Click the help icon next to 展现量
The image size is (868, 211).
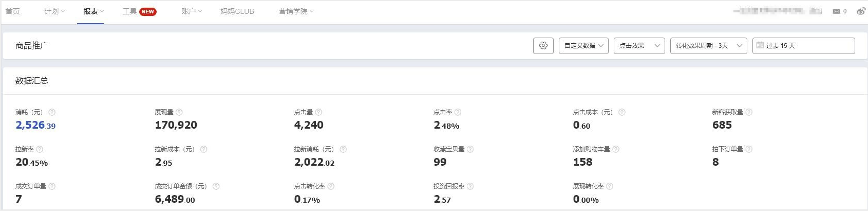click(x=179, y=112)
